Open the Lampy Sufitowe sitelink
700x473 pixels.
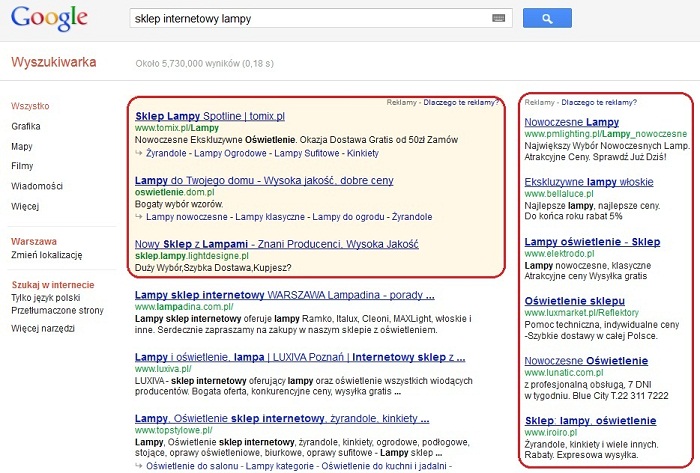[307, 154]
